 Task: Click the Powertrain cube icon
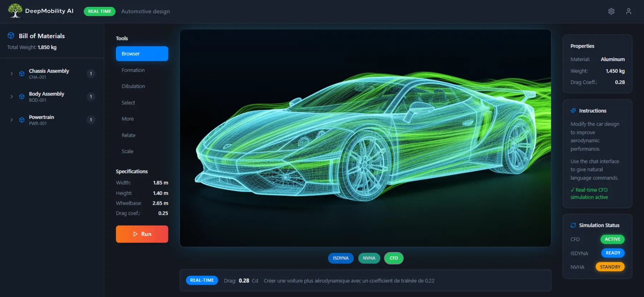pos(22,120)
